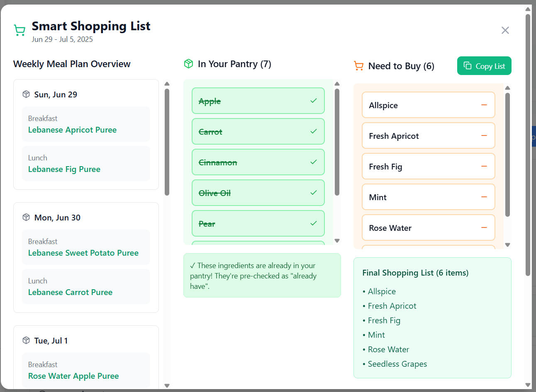
Task: Click the minus icon next to Mint
Action: [x=484, y=197]
